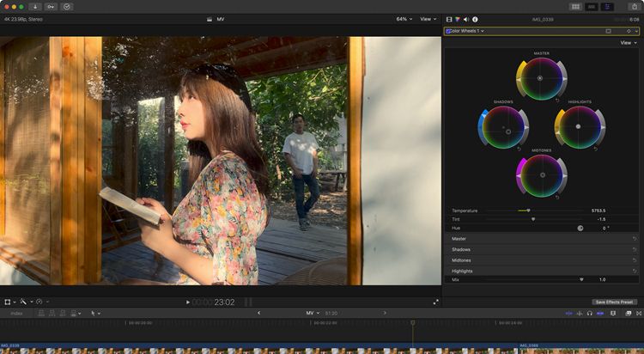644x354 pixels.
Task: Open the viewer View dropdown
Action: [x=428, y=19]
